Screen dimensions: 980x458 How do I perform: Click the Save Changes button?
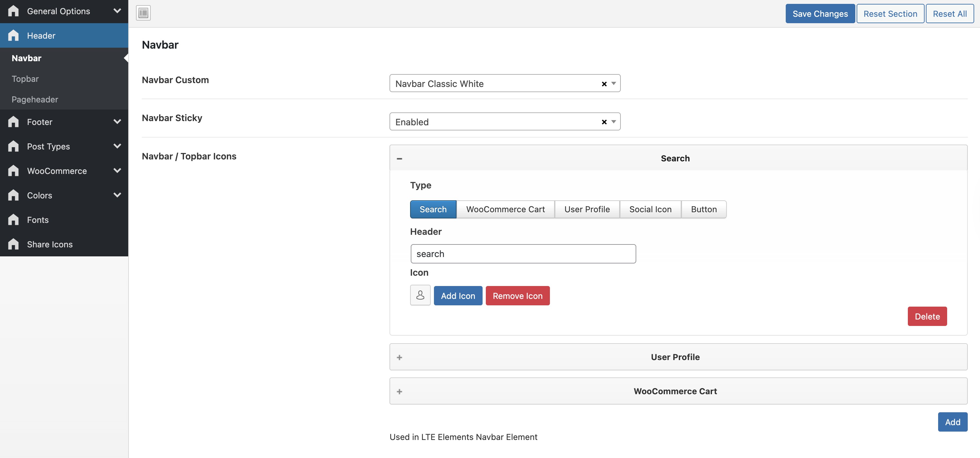click(820, 14)
